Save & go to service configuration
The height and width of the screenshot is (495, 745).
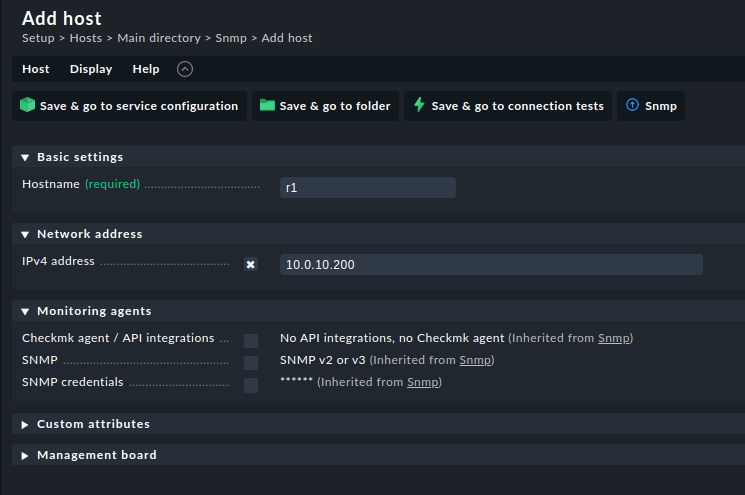coord(129,106)
